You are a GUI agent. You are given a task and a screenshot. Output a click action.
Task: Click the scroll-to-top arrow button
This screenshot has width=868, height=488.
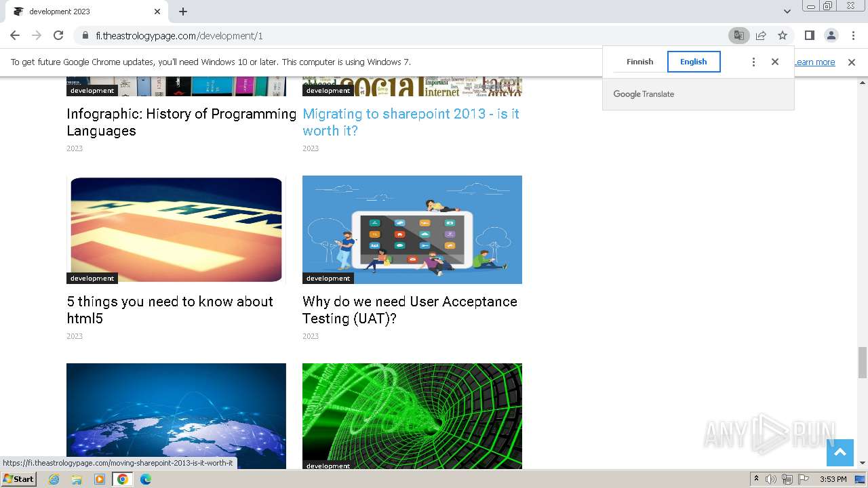(840, 452)
